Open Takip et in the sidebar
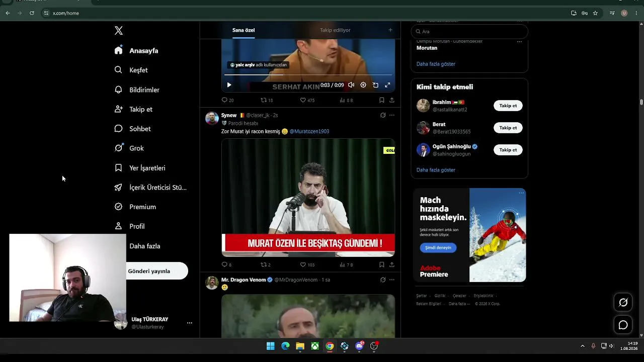This screenshot has height=362, width=644. (133, 109)
